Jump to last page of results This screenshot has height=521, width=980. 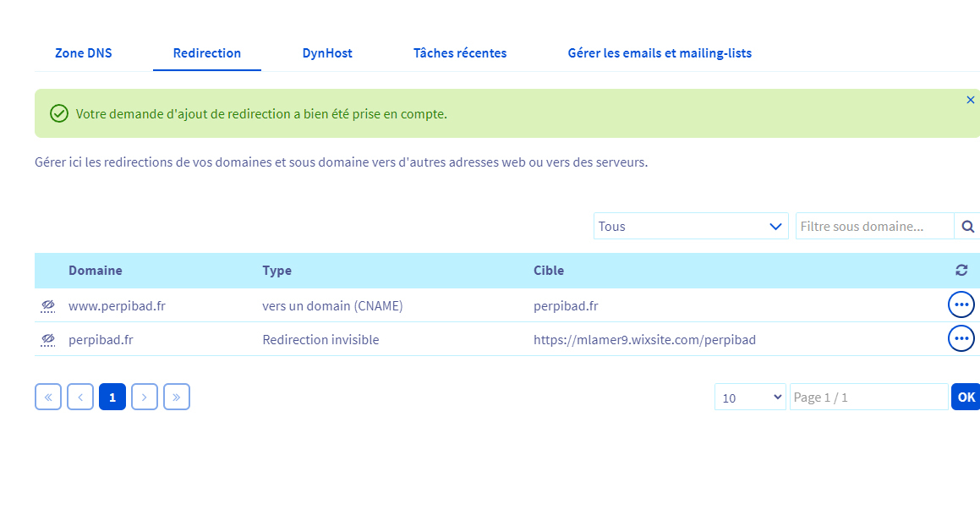point(177,398)
